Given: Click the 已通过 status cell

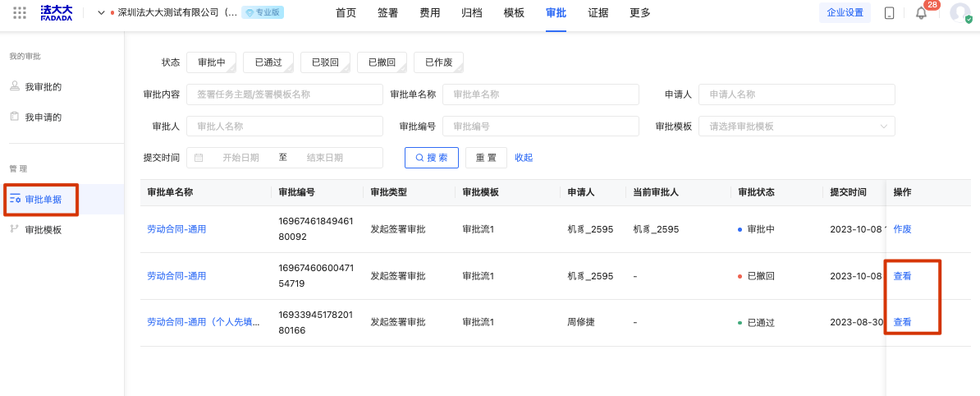Looking at the screenshot, I should click(x=756, y=323).
